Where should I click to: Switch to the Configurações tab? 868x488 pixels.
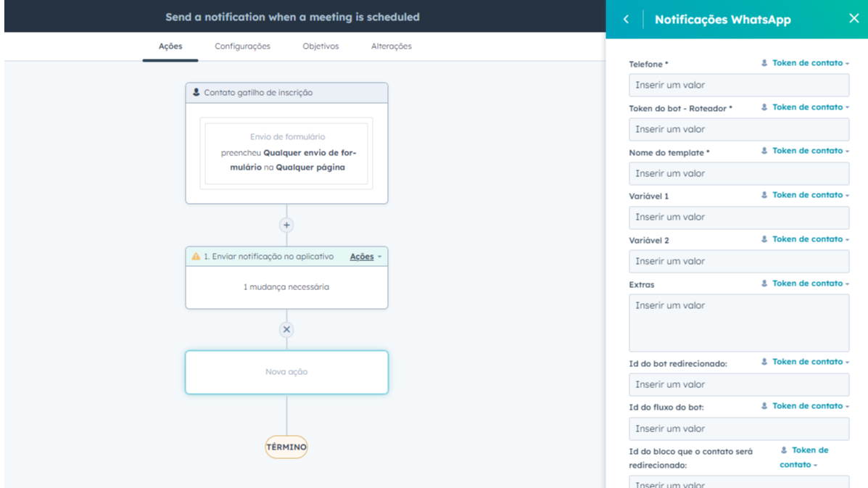point(242,46)
